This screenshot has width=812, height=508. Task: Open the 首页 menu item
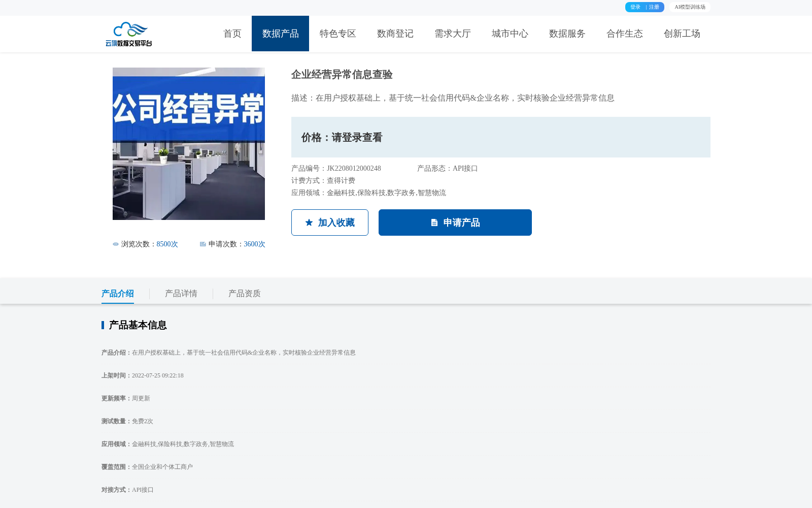232,34
